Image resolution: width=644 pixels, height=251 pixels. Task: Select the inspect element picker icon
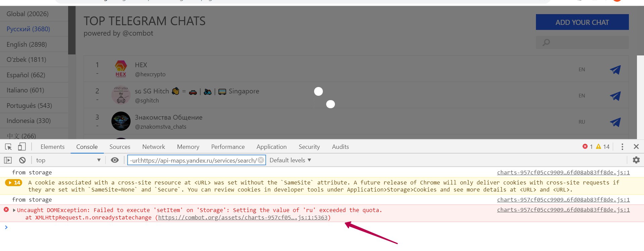[x=8, y=147]
